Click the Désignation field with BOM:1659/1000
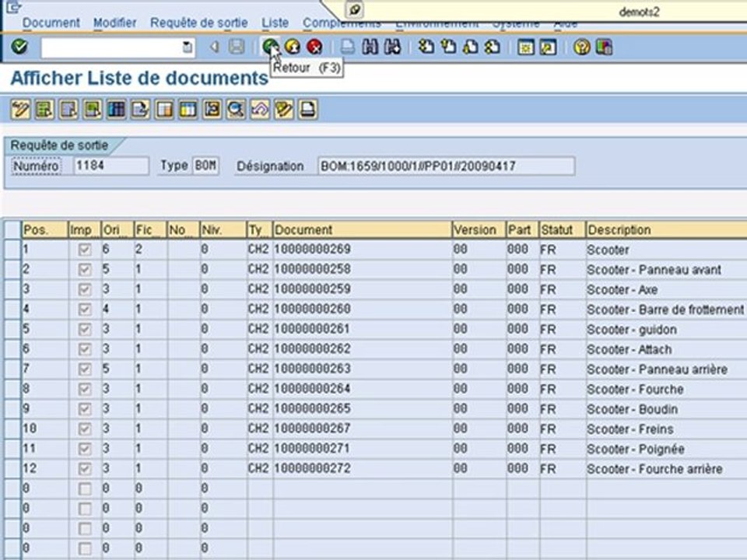 click(446, 166)
